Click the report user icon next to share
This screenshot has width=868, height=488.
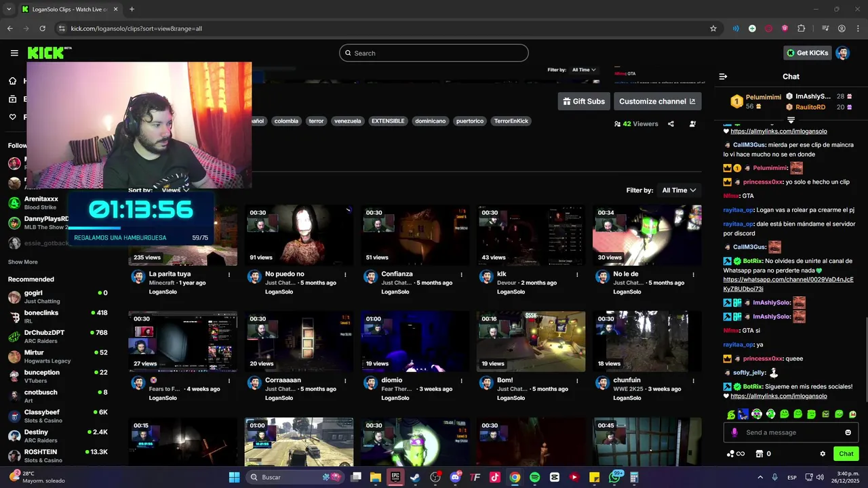692,124
